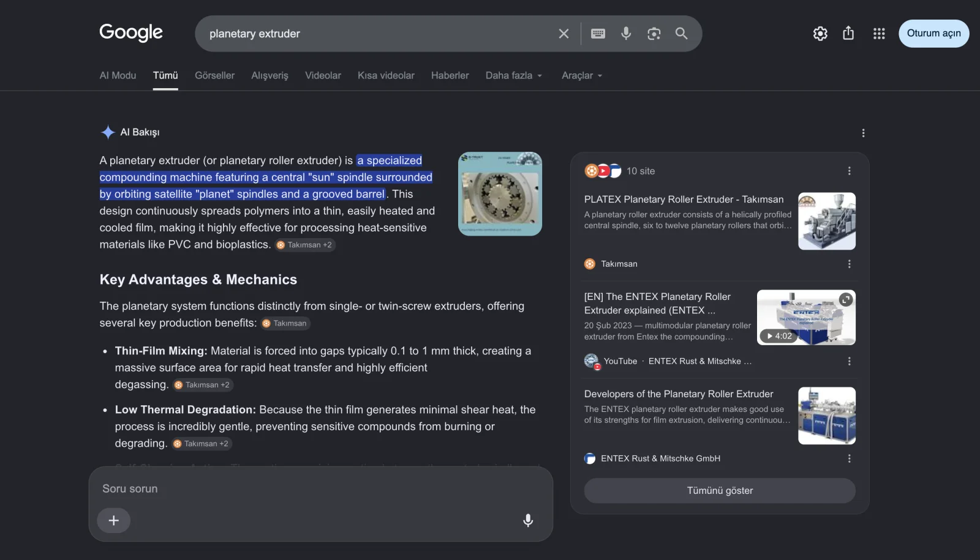Click the 10 site source favicons cluster
This screenshot has width=980, height=560.
[x=603, y=171]
